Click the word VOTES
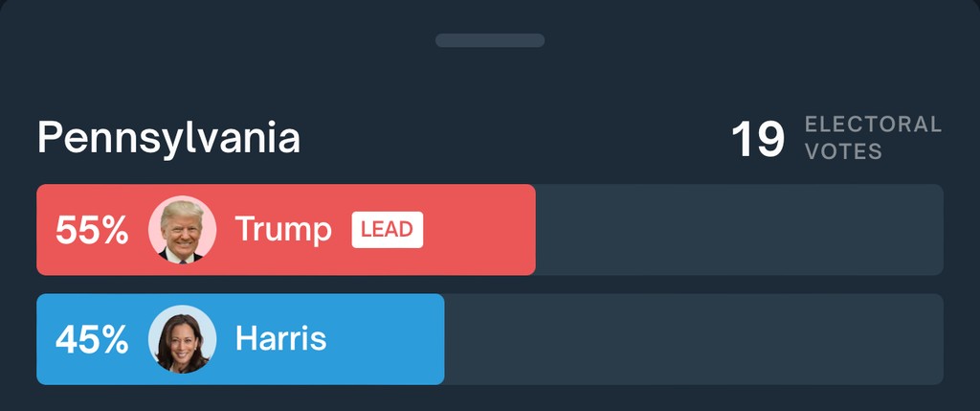Screen dimensions: 980x411 (x=843, y=151)
